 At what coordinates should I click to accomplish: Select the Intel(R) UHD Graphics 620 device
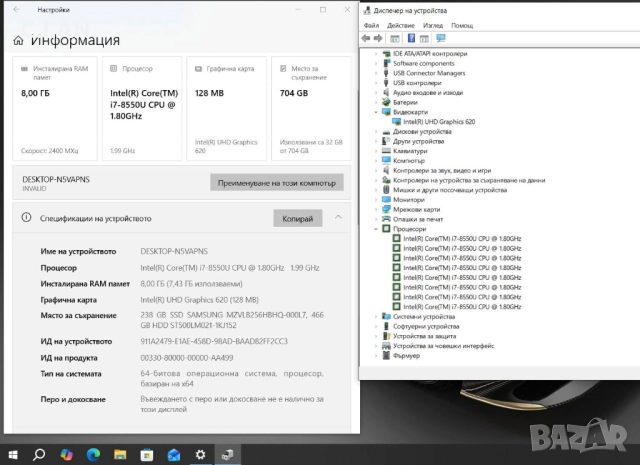point(439,122)
